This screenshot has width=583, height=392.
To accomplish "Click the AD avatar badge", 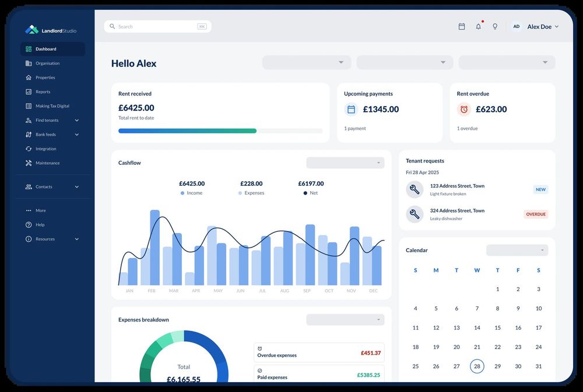I will pos(517,26).
